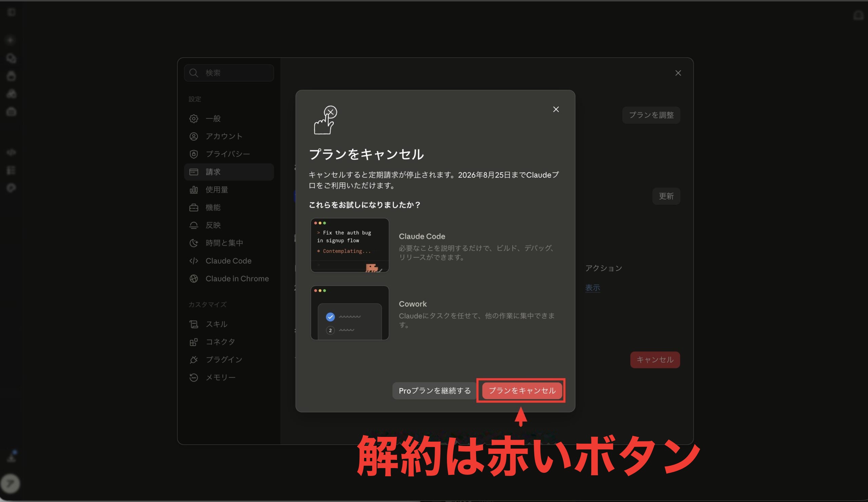The height and width of the screenshot is (502, 868).
Task: Close the settings window
Action: click(678, 73)
